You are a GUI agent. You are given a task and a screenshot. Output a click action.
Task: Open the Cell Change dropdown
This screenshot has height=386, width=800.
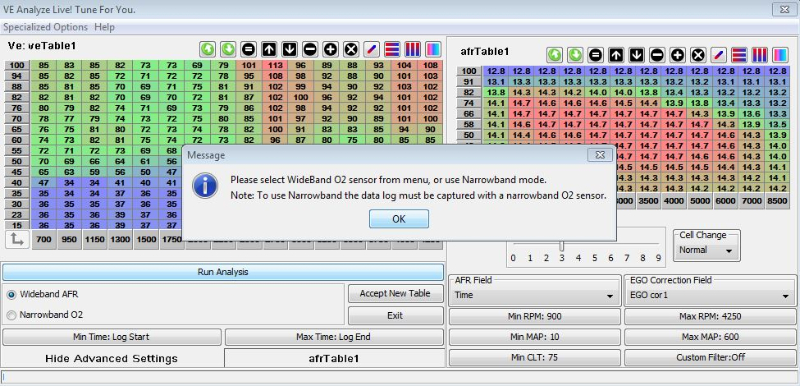point(706,250)
